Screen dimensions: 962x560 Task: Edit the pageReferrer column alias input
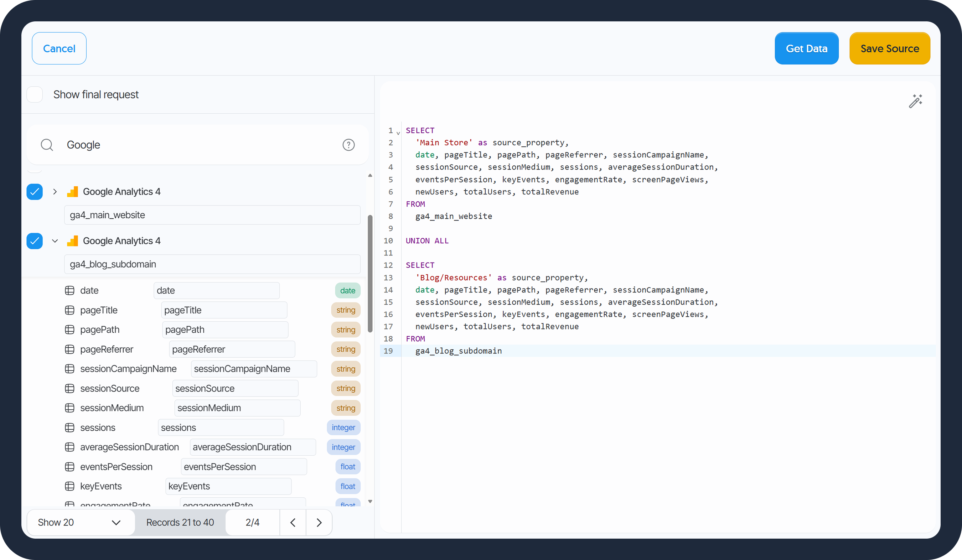[x=232, y=349]
